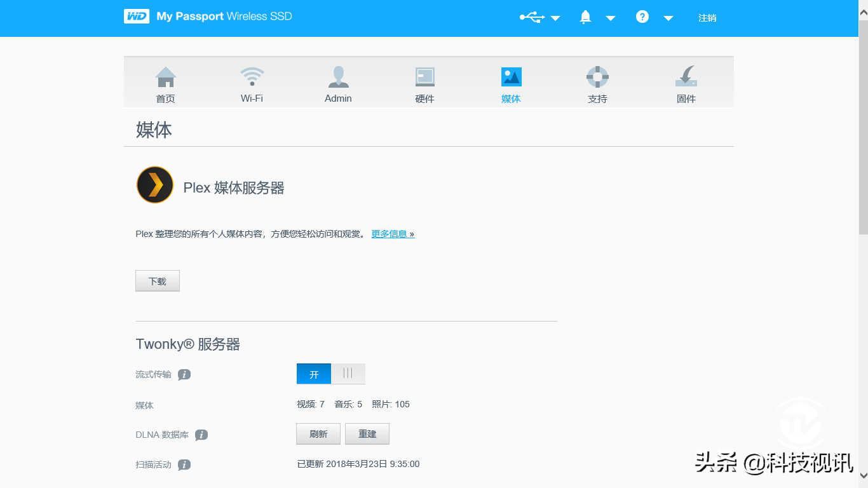The width and height of the screenshot is (868, 488).
Task: Click 注销 to log out
Action: click(x=707, y=18)
